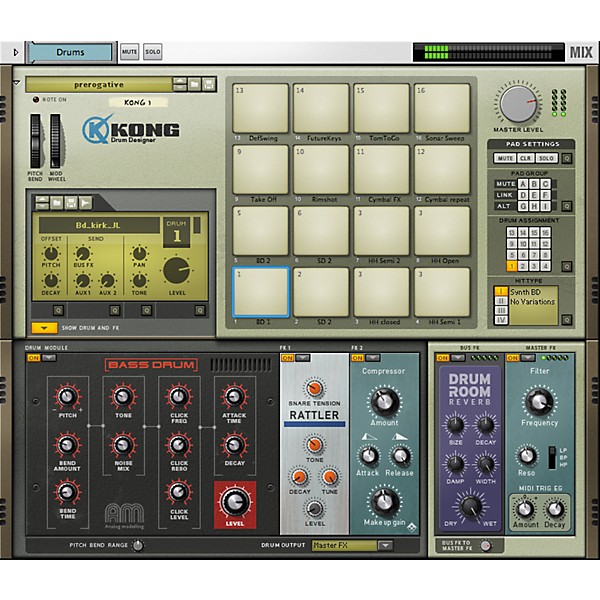Click the Hit Type quick edit Q button
This screenshot has width=600, height=600.
click(x=567, y=320)
